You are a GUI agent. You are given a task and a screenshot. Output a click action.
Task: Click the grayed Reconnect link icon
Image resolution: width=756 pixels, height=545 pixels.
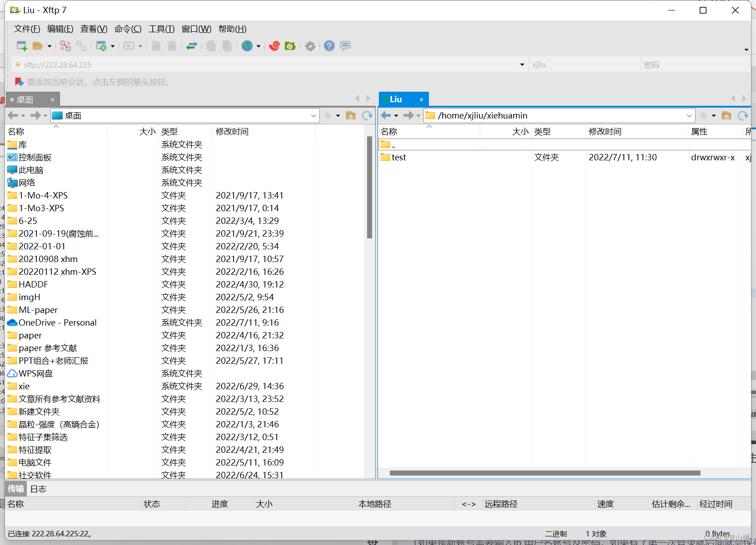point(81,46)
